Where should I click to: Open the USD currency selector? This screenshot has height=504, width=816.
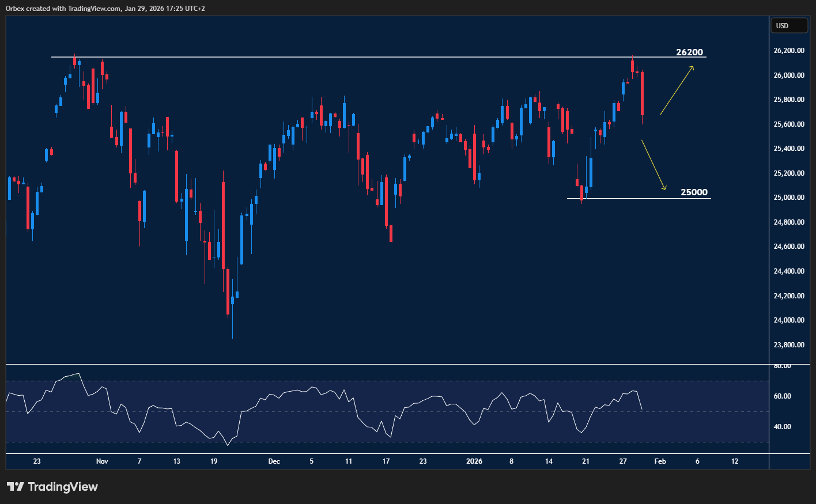789,25
